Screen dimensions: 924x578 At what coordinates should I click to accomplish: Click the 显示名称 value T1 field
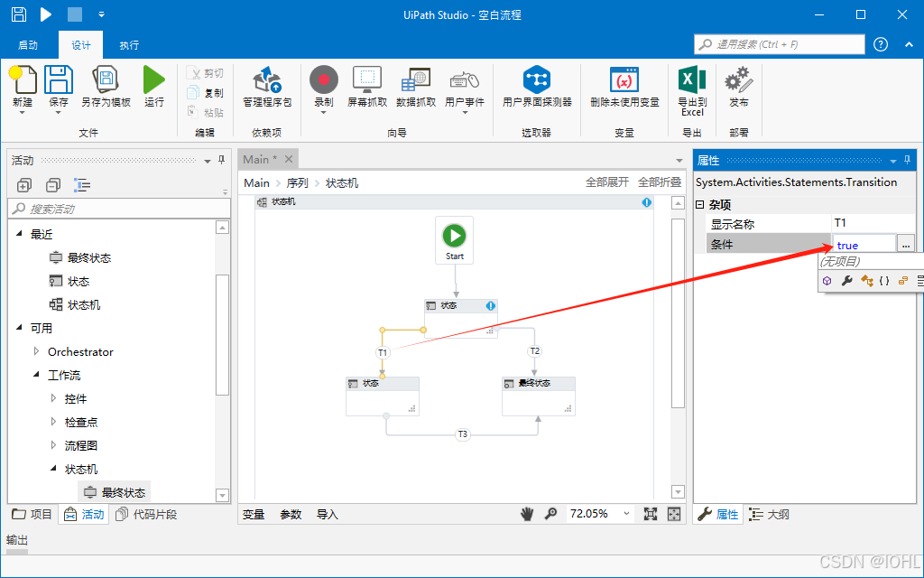873,223
